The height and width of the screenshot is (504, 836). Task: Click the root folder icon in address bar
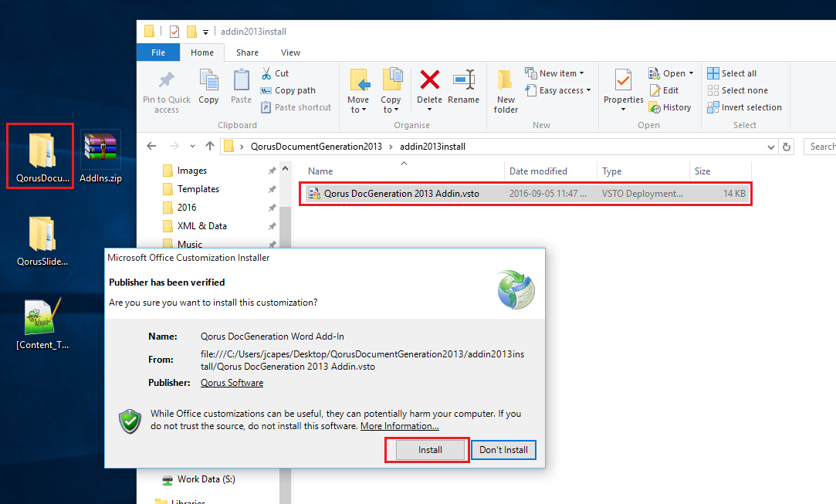coord(228,147)
